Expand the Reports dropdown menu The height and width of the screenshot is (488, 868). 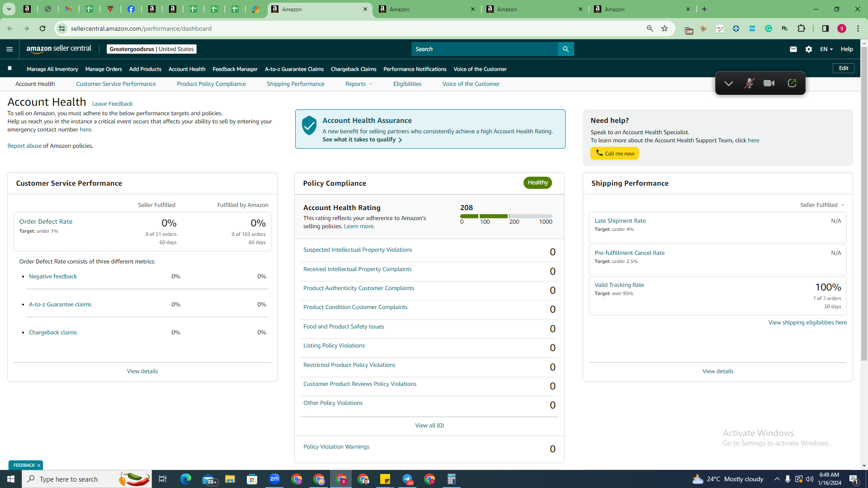pos(359,84)
